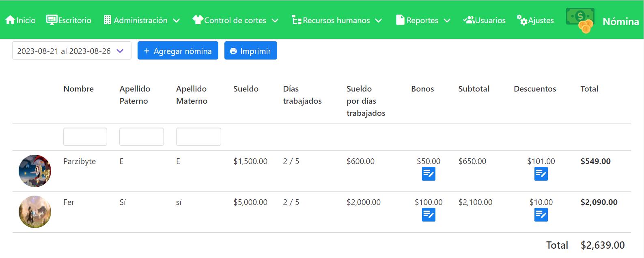Expand the Recursos humanos menu
644x258 pixels.
tap(337, 20)
